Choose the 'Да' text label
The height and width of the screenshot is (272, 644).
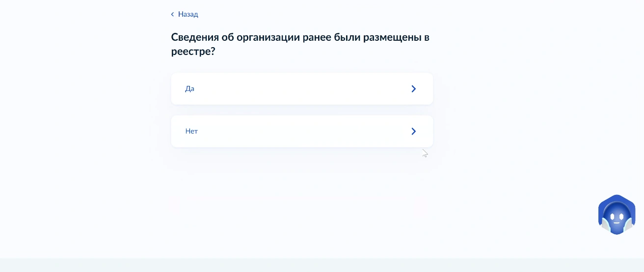coord(190,89)
